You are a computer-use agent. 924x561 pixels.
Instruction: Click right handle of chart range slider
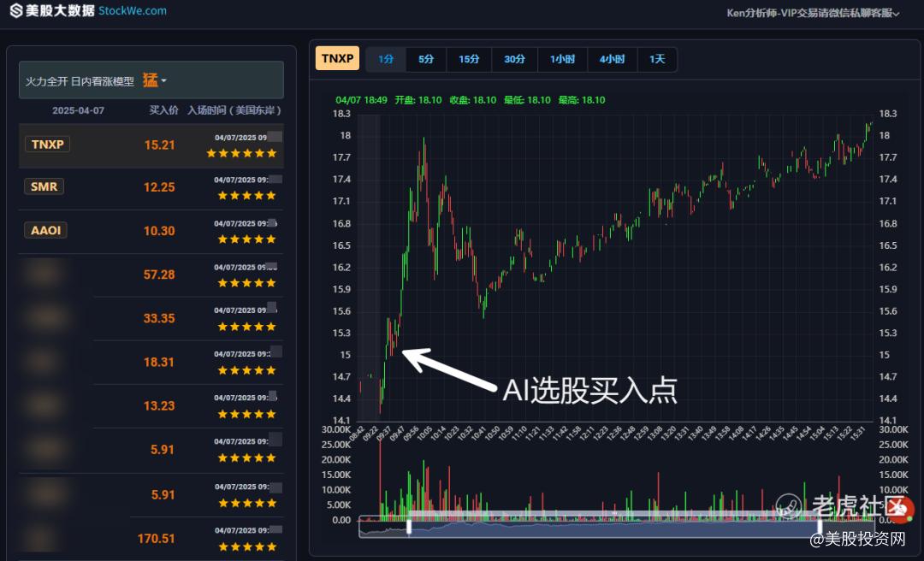click(820, 528)
